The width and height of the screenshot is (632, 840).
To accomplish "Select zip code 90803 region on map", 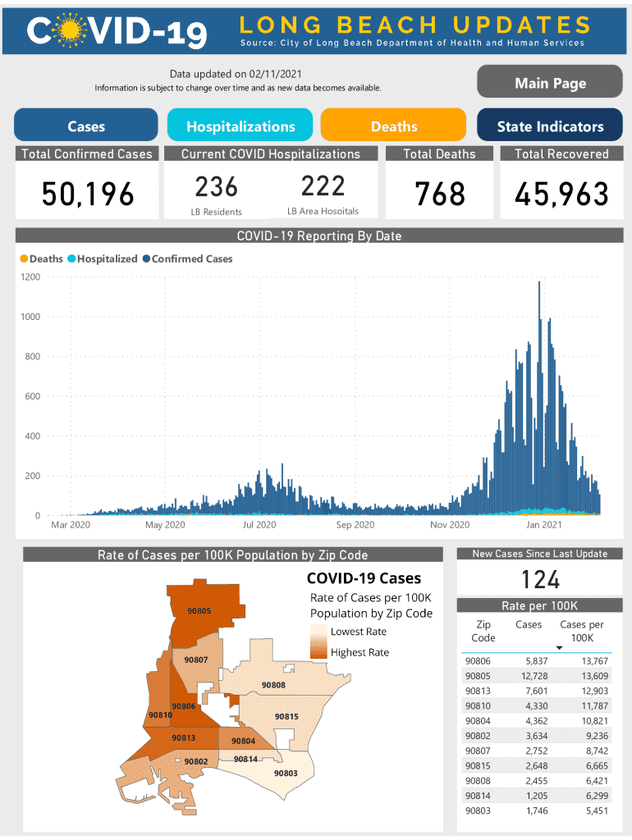I will (286, 774).
